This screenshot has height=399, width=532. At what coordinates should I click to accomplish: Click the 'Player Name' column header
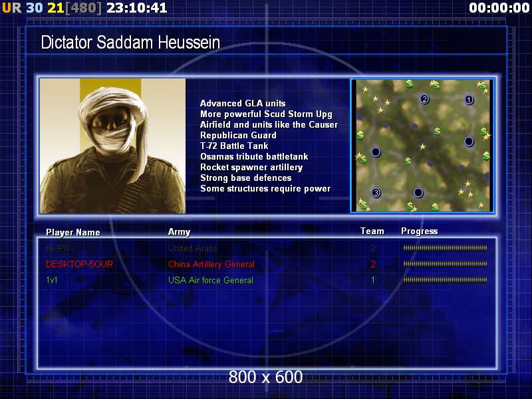(73, 232)
